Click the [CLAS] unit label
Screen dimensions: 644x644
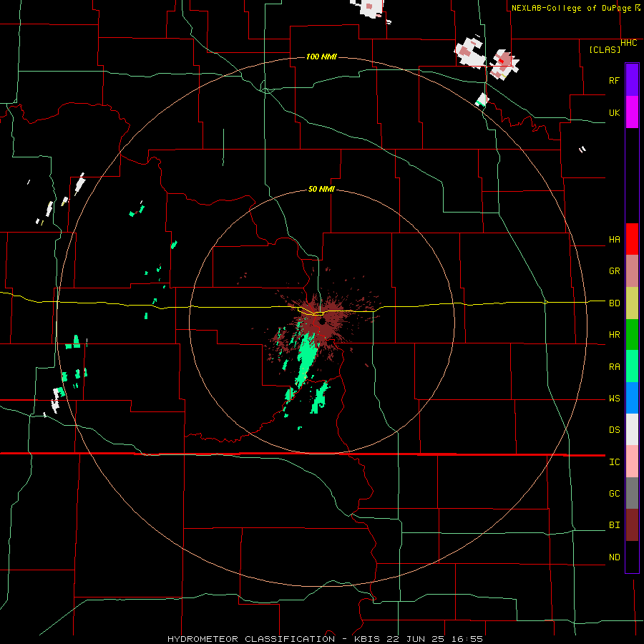pos(605,49)
